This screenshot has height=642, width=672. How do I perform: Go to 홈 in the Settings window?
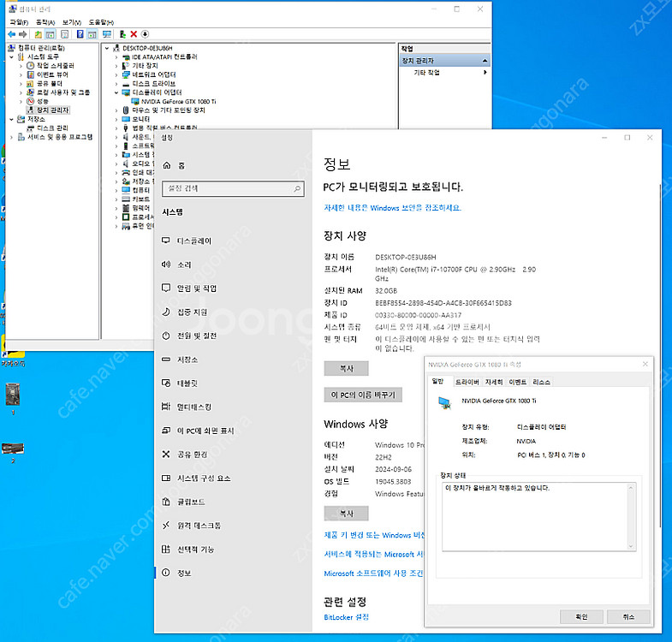181,165
